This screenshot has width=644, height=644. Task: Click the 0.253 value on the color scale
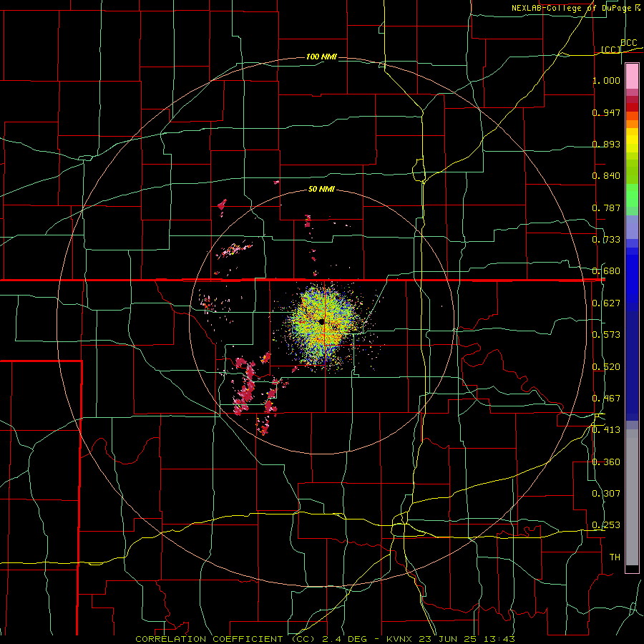[606, 525]
